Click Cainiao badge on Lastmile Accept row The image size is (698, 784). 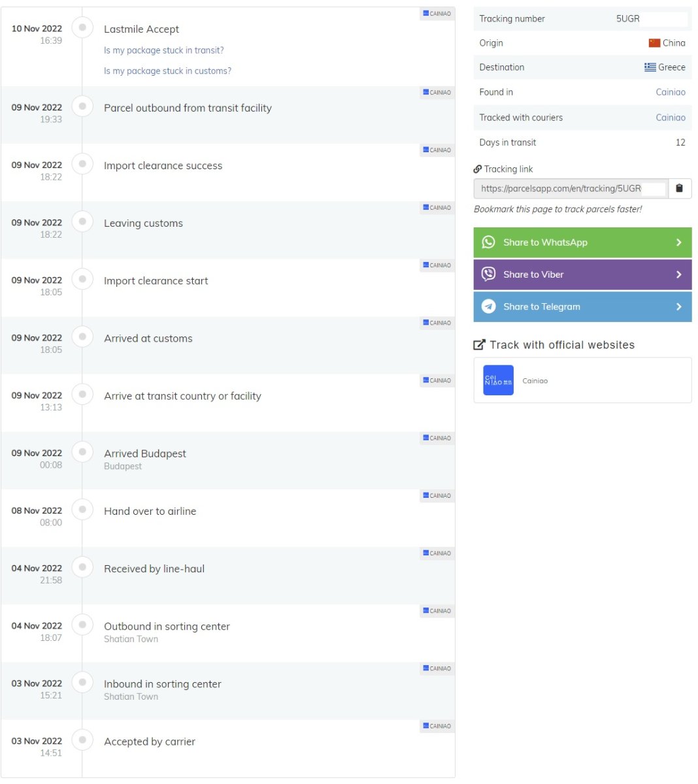click(x=437, y=13)
